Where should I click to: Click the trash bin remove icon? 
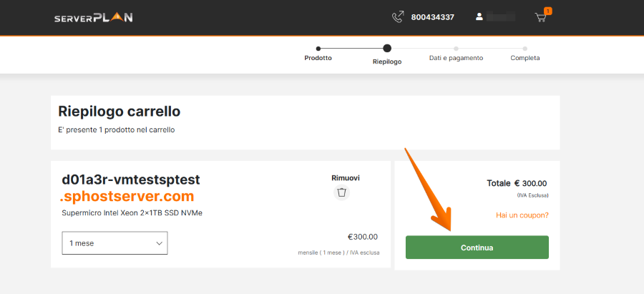[341, 192]
